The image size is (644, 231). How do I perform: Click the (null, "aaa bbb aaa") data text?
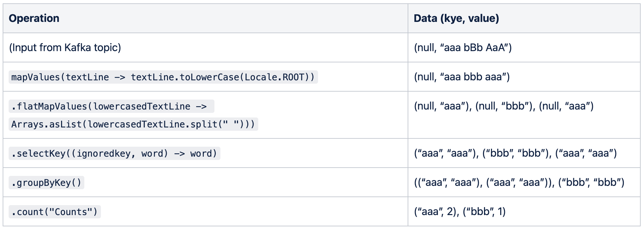coord(462,77)
